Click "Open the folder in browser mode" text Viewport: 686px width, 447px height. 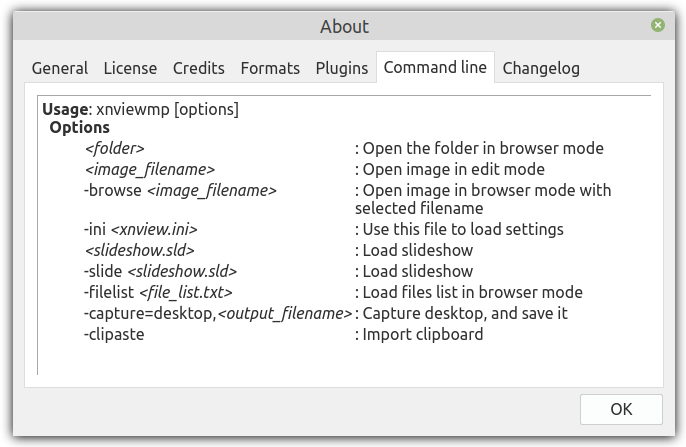[x=483, y=148]
